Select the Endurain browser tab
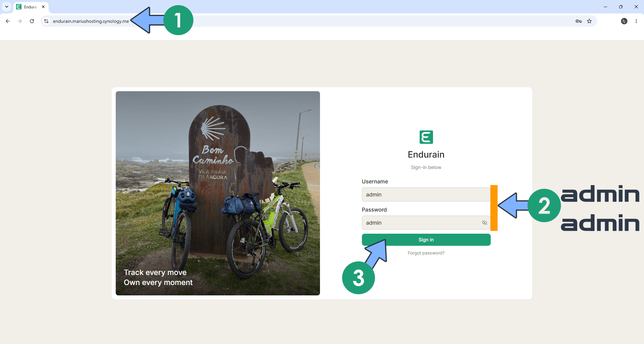This screenshot has width=644, height=344. [31, 7]
